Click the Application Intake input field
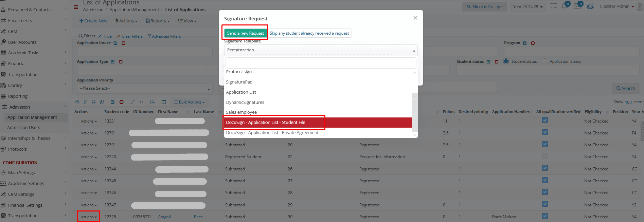 (145, 51)
